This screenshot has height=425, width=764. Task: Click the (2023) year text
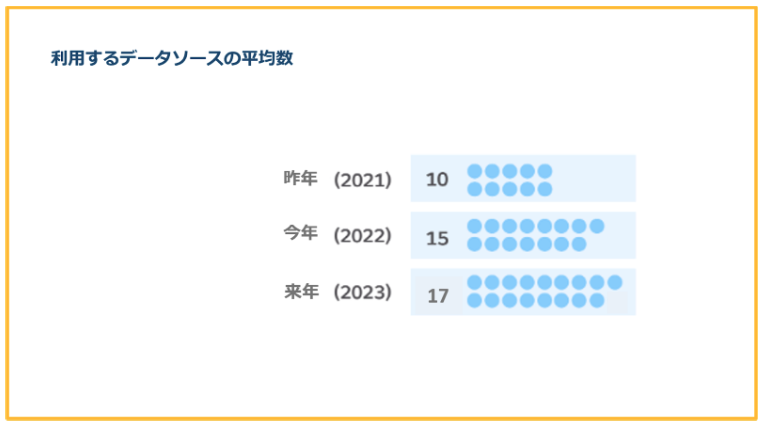pos(362,293)
